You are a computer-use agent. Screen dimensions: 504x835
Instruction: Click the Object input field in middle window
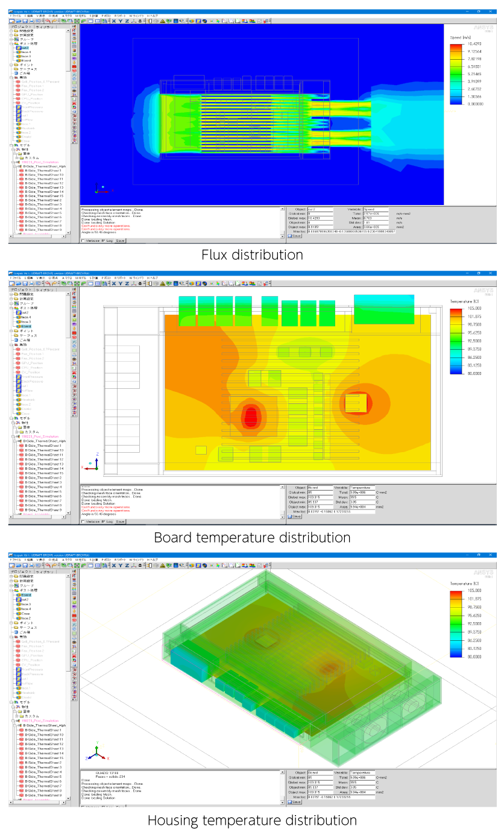point(320,487)
